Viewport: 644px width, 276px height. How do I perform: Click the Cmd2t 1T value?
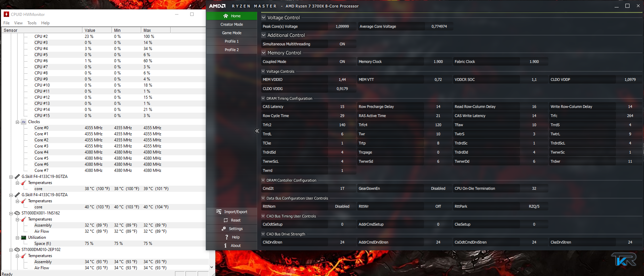coord(342,188)
